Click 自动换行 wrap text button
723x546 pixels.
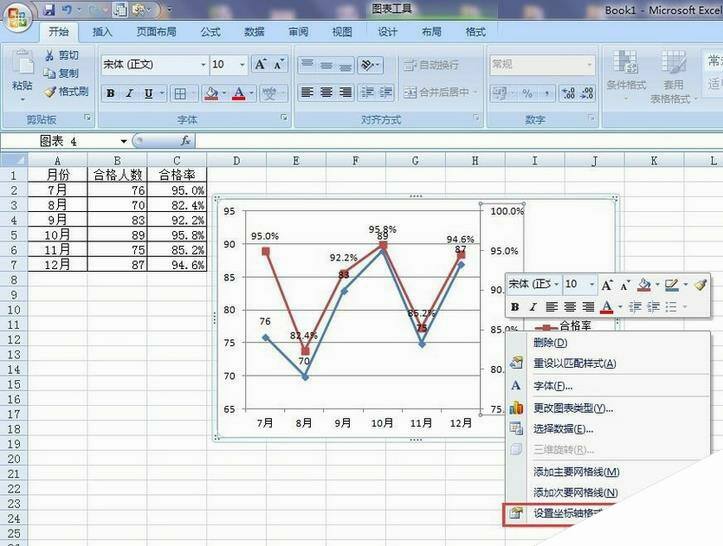[x=431, y=65]
